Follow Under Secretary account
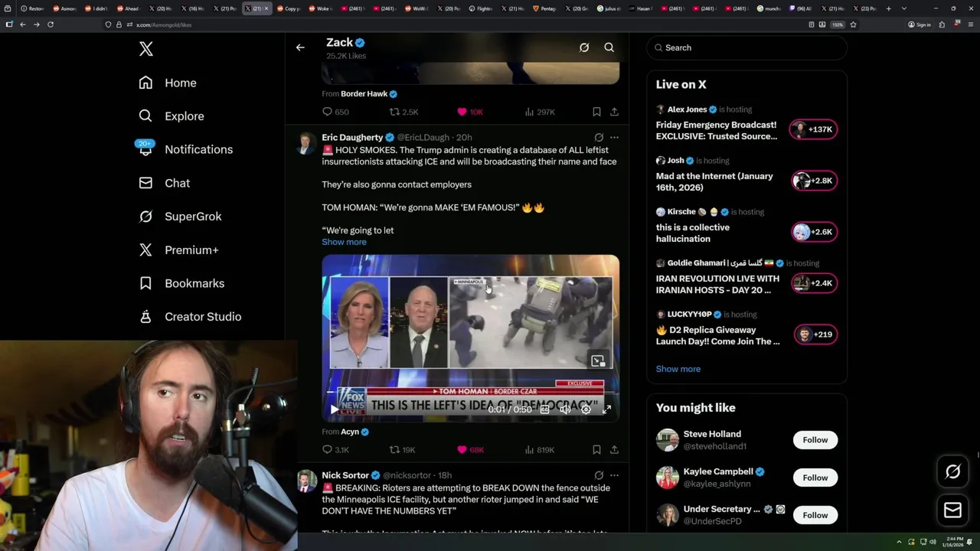The image size is (980, 551). [815, 515]
